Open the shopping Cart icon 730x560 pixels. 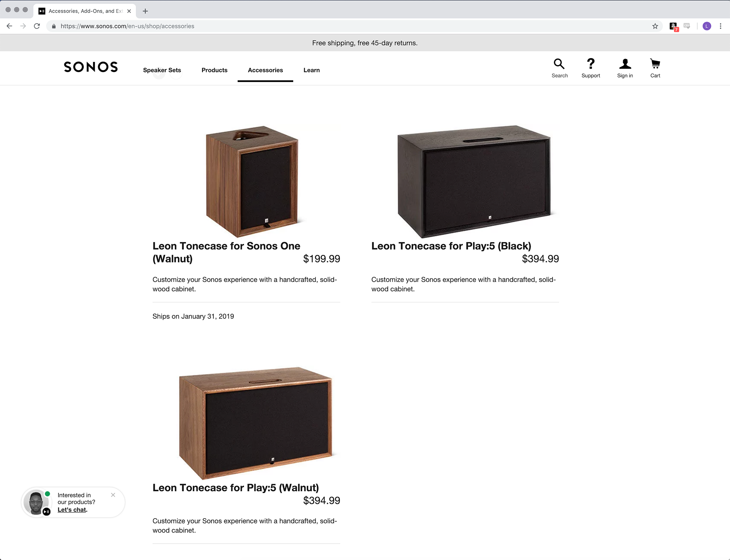(x=655, y=63)
